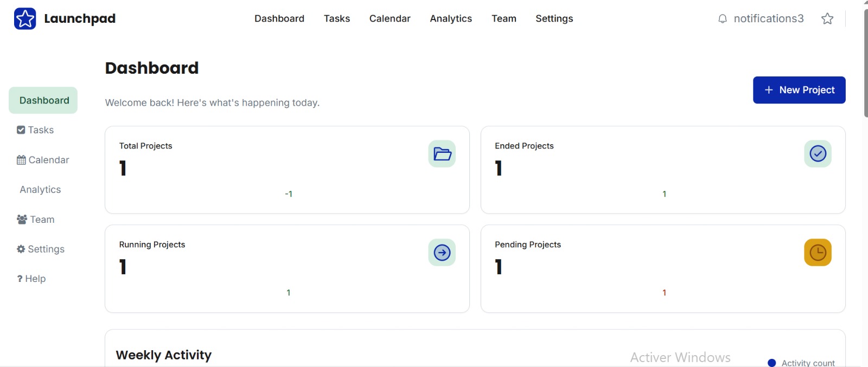Click the Launchpad star logo icon

(25, 19)
